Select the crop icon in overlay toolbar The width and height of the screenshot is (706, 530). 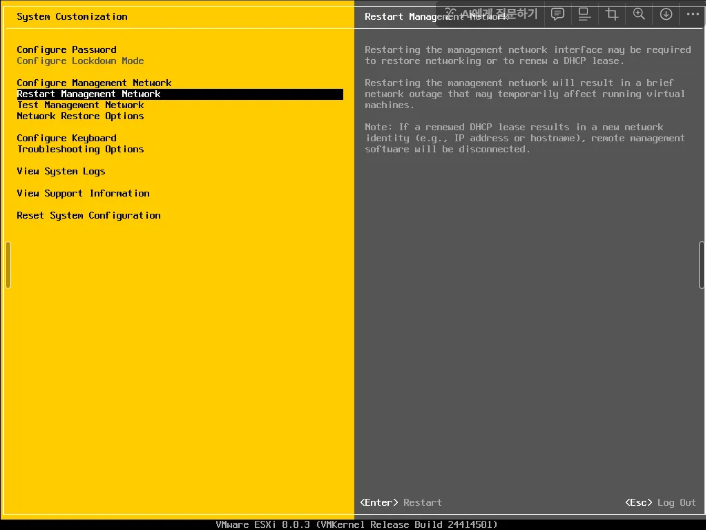click(x=611, y=14)
